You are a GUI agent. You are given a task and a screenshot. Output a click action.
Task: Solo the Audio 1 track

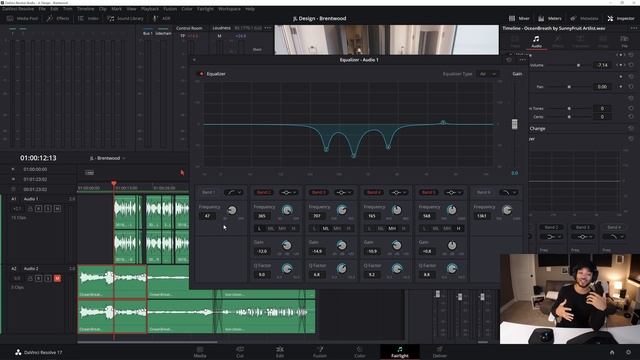point(48,209)
